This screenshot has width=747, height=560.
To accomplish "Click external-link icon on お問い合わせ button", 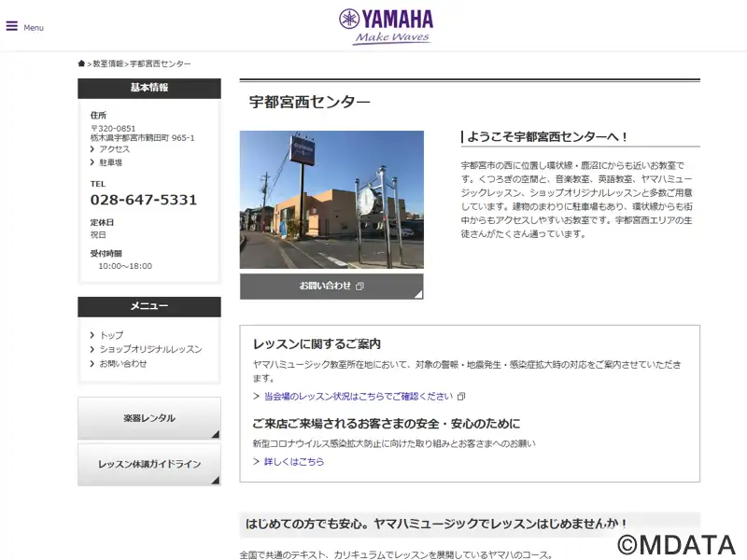I will [360, 286].
